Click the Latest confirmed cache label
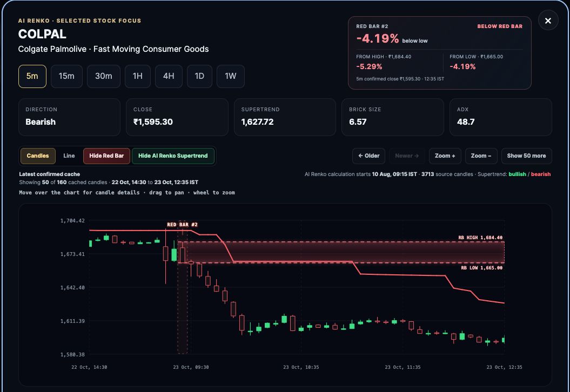 click(x=50, y=174)
